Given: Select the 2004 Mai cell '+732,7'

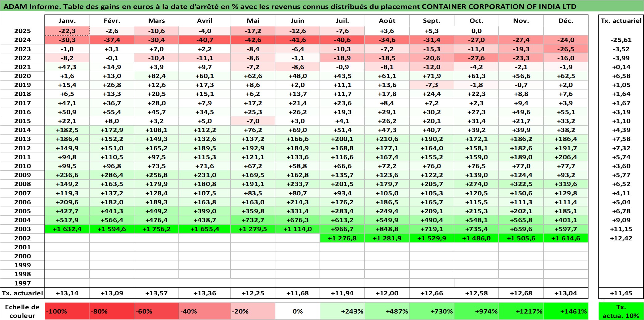Looking at the screenshot, I should [x=253, y=220].
